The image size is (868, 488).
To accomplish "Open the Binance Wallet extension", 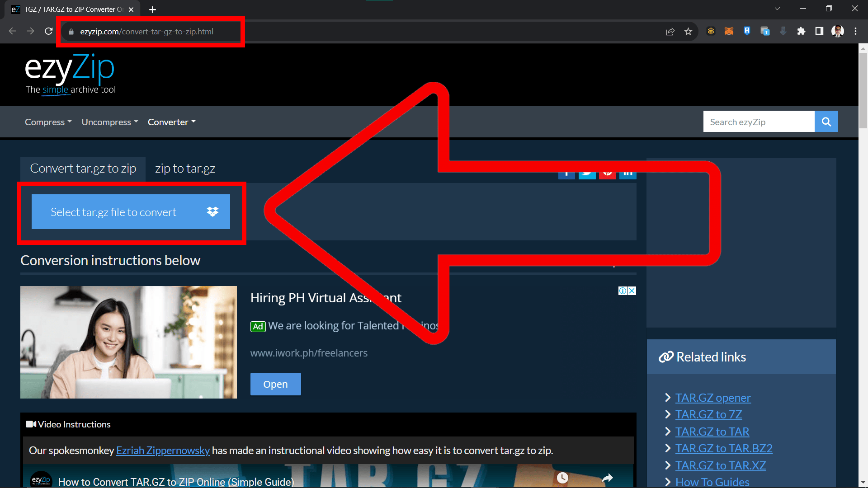I will point(711,31).
